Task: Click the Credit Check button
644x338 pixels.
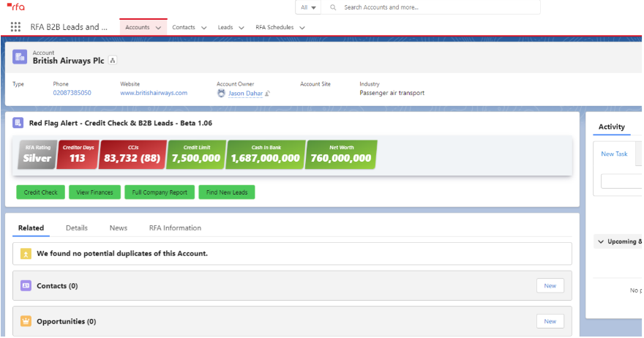Action: click(x=41, y=192)
